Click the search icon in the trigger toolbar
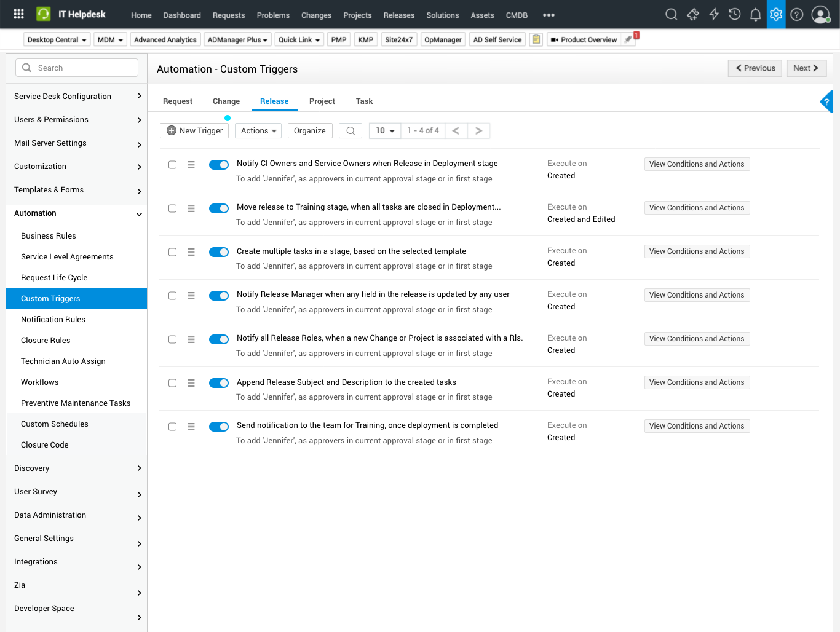 coord(350,130)
